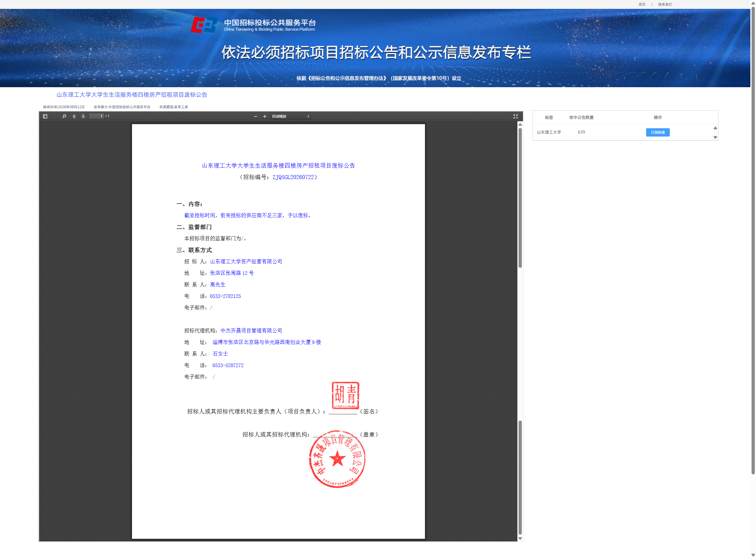
Task: Click the PDF viewer scrollbar down arrow
Action: tap(520, 538)
